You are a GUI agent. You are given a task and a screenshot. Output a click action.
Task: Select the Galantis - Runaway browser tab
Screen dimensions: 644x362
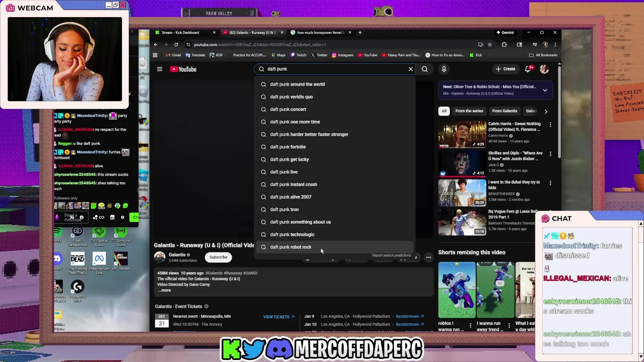pos(252,32)
